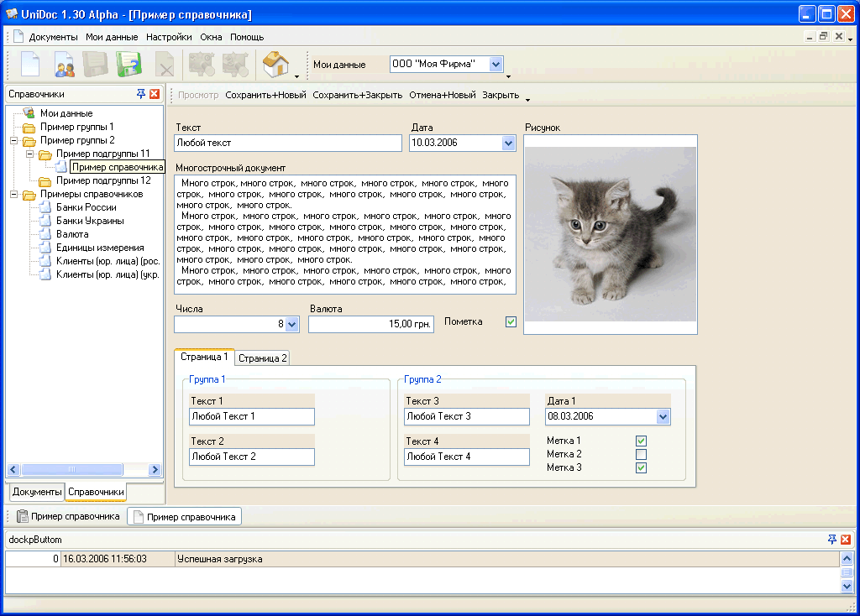This screenshot has width=860, height=616.
Task: Click the green save-with-question-mark disk icon
Action: coord(128,65)
